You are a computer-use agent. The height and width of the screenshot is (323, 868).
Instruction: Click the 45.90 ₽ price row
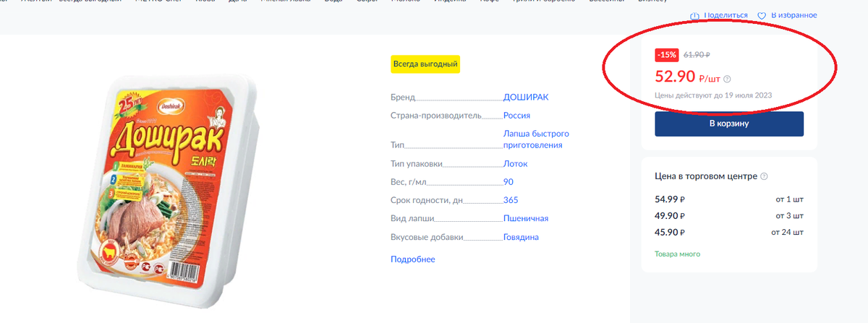(729, 232)
